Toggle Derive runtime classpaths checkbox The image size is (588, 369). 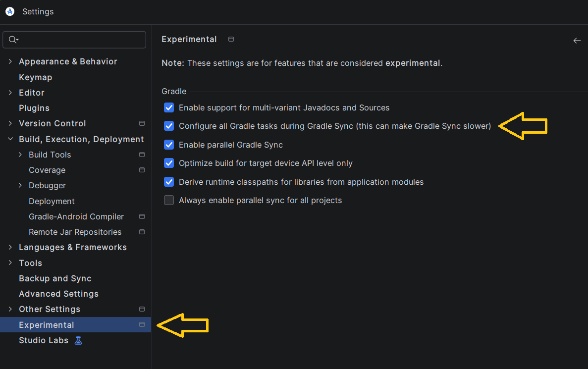169,182
